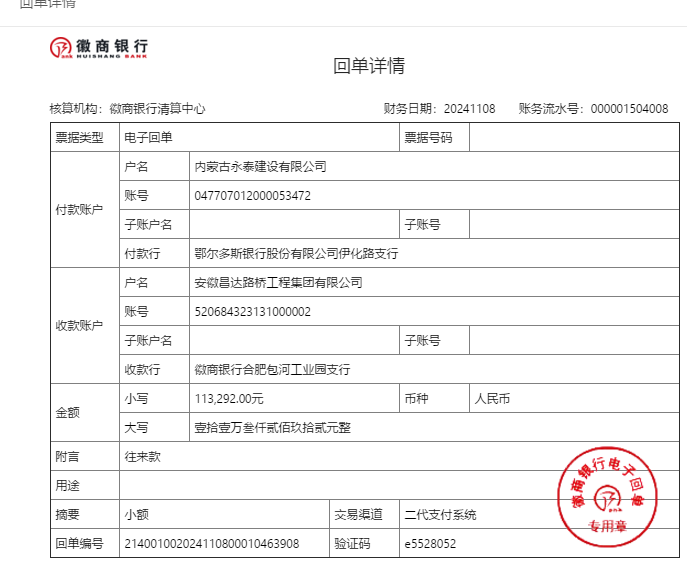Select the uppercase amount 壹拾壹万叁仟 text

click(x=272, y=428)
